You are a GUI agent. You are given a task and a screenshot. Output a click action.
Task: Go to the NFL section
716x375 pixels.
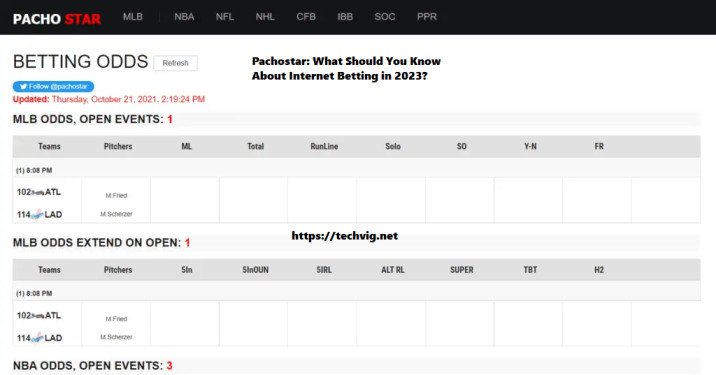225,17
